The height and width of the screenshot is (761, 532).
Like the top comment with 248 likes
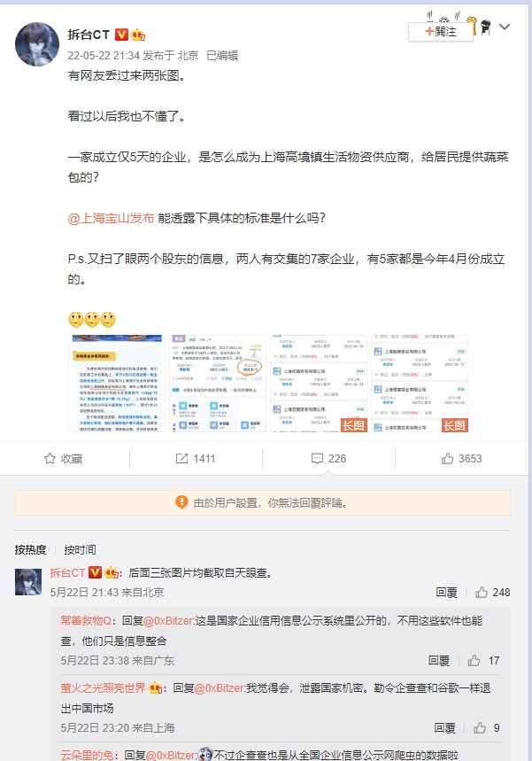(482, 592)
